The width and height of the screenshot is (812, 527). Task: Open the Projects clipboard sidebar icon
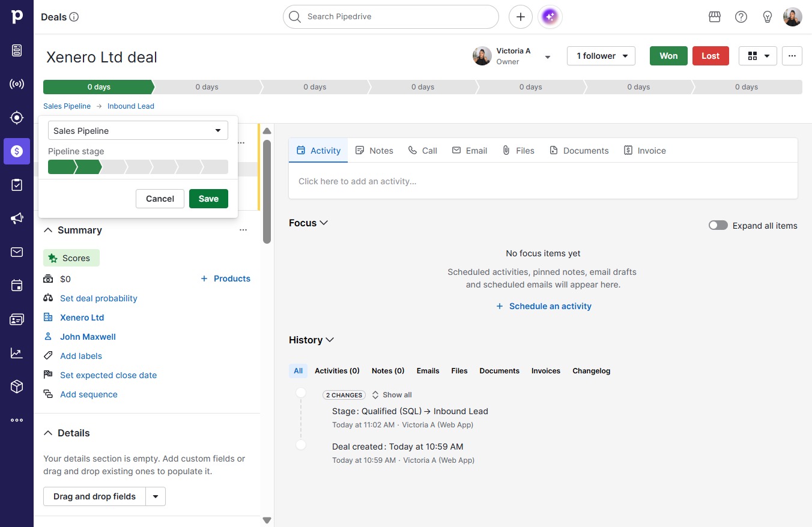click(17, 185)
